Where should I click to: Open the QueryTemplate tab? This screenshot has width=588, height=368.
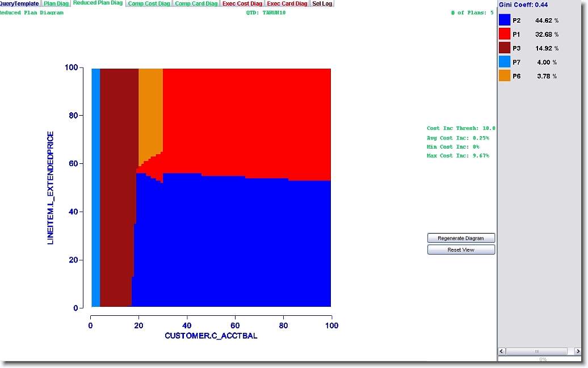19,3
